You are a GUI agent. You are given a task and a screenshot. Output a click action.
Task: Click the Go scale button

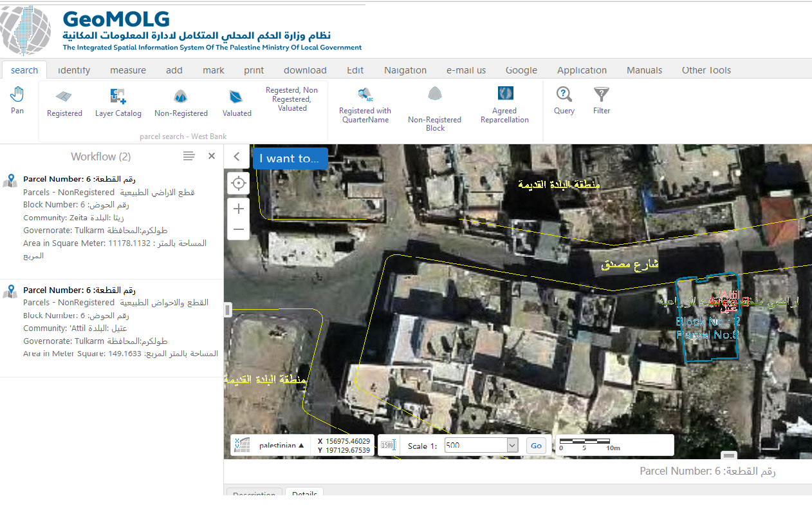[535, 445]
